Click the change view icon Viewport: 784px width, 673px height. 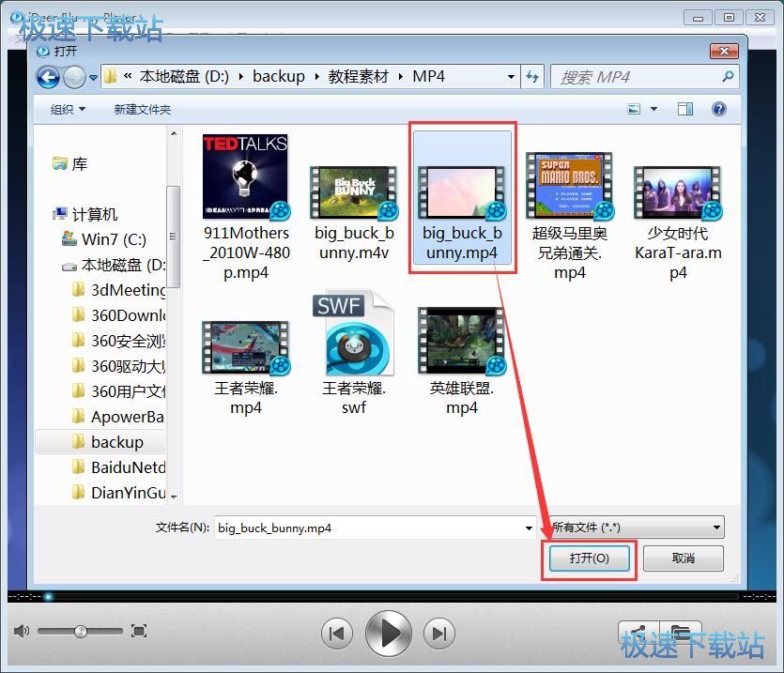[x=634, y=109]
